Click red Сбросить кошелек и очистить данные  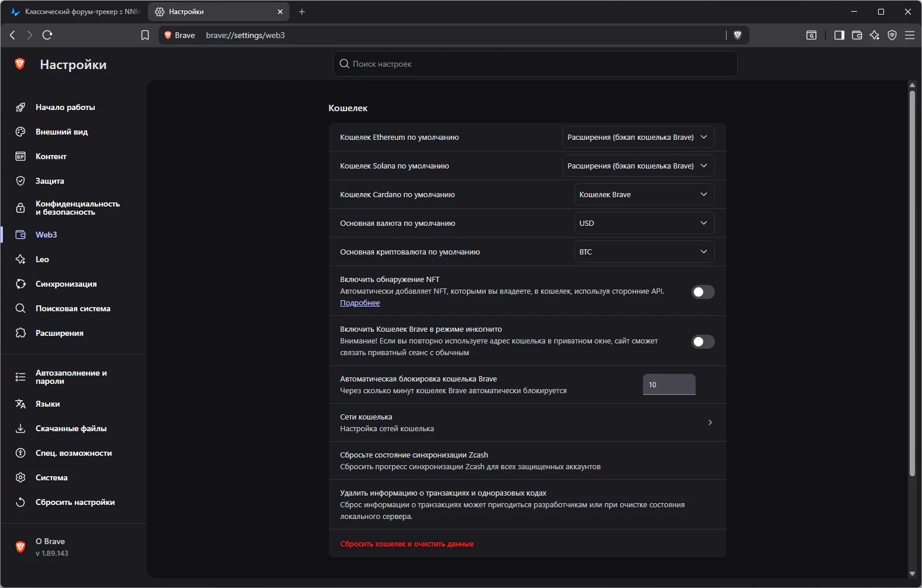[x=407, y=544]
